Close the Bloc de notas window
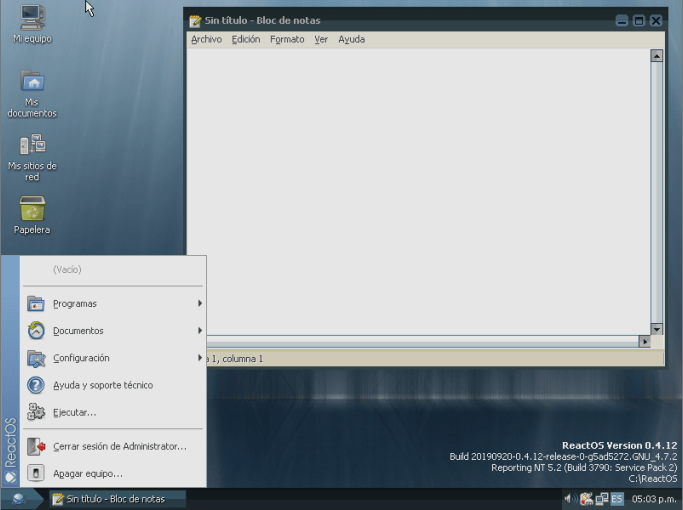Screen dimensions: 683x510 point(656,20)
